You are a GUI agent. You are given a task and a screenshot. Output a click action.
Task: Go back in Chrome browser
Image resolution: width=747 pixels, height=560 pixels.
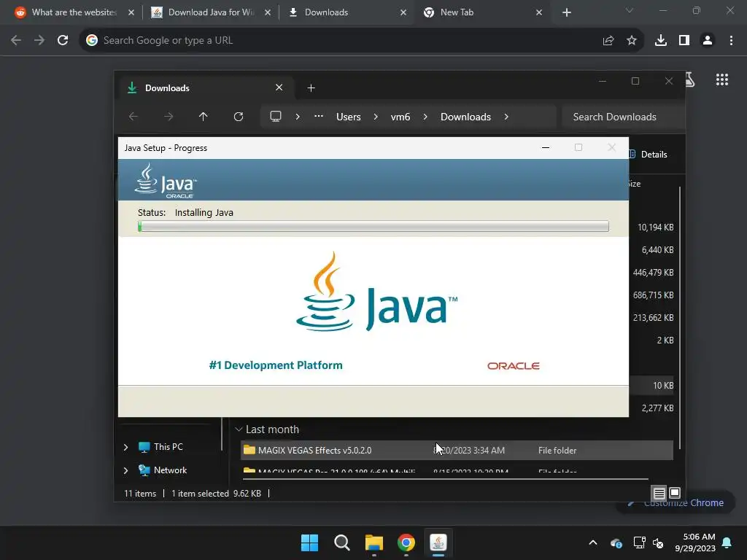click(16, 41)
